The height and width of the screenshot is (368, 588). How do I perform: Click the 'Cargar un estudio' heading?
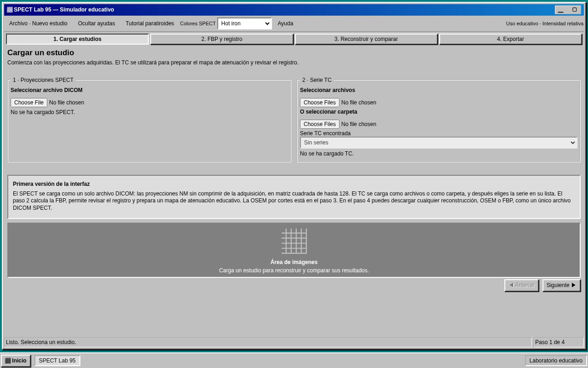coord(40,53)
